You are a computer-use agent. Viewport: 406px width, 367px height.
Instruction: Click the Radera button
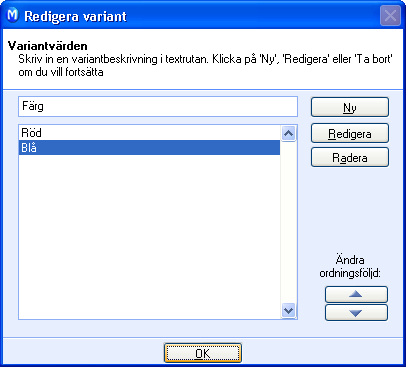click(350, 157)
